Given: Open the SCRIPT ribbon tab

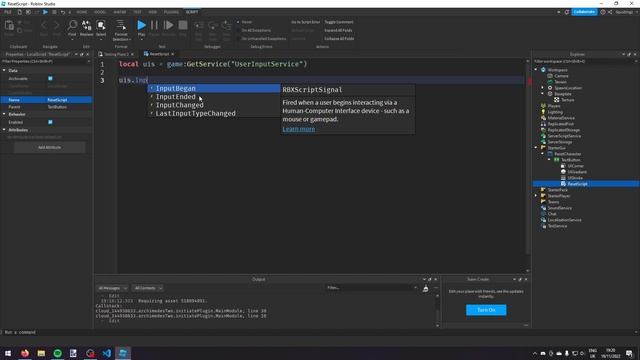Looking at the screenshot, I should click(x=192, y=12).
